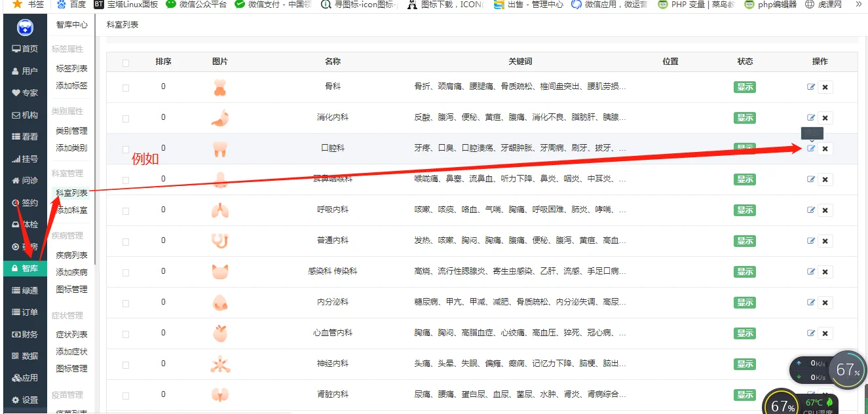
Task: Toggle the 显示 status for 内分泌科
Action: coord(745,303)
